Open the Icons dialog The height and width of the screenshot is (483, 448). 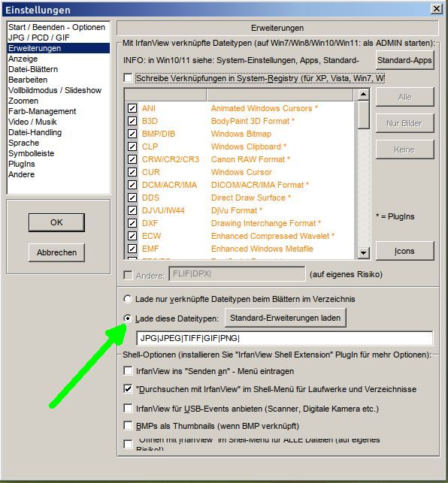tap(404, 251)
